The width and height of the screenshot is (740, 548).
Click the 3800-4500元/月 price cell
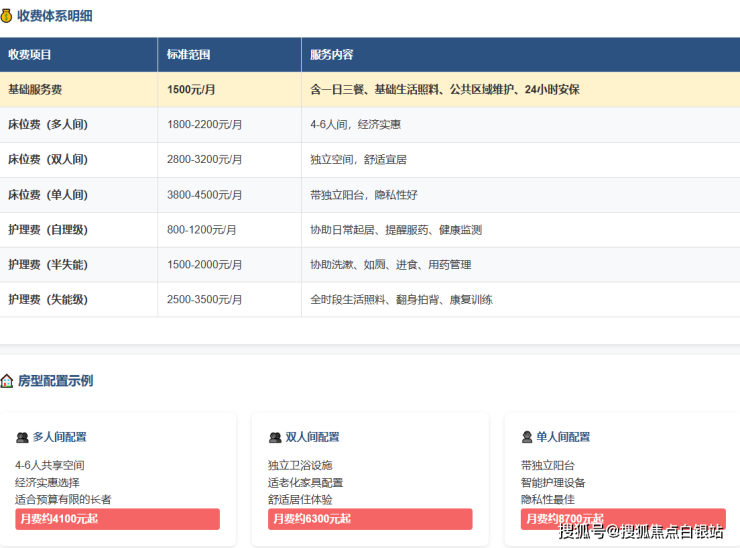205,195
